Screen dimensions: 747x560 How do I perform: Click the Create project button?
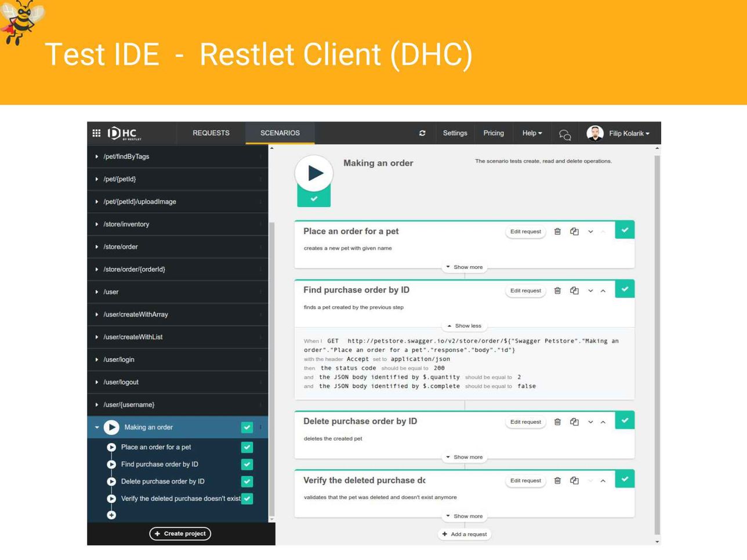[180, 534]
